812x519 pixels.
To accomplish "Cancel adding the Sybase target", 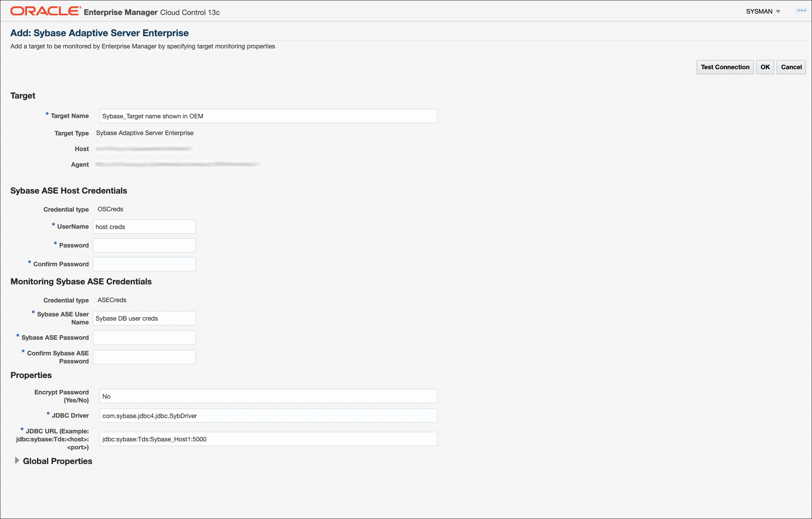I will (x=791, y=67).
